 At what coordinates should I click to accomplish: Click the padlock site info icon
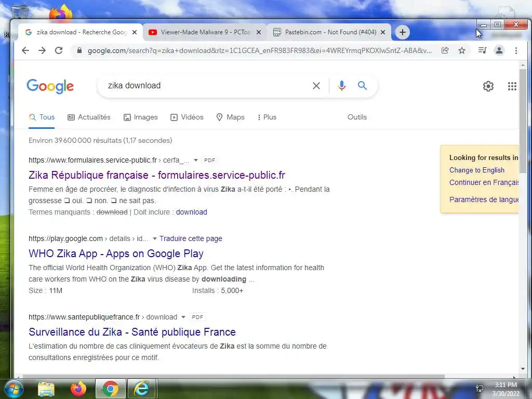79,50
